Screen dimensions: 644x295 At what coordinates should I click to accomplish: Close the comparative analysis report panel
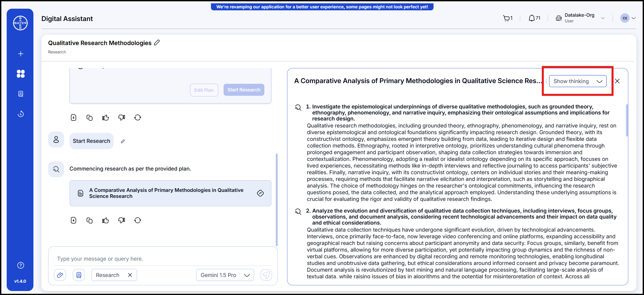click(617, 81)
